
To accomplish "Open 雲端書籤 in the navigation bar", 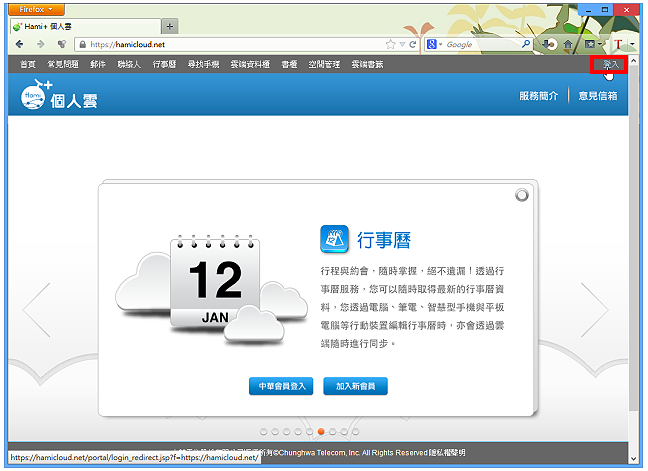I will pos(367,64).
